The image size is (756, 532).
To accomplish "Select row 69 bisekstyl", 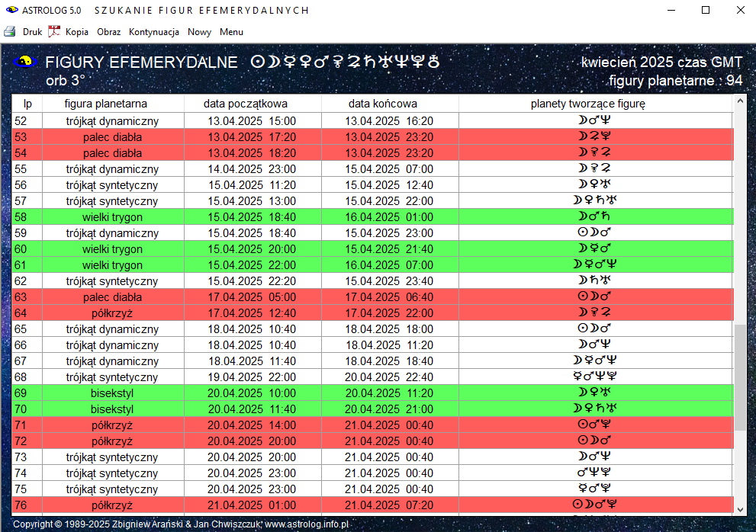I will 112,393.
